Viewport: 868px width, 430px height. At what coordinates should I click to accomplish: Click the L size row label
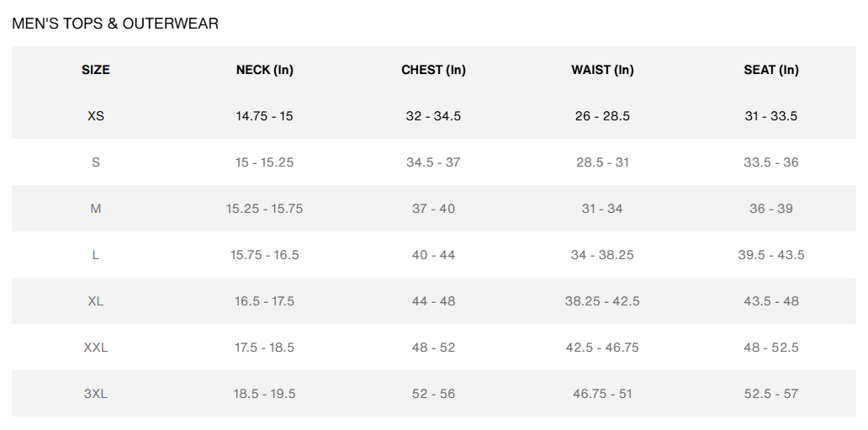point(96,255)
